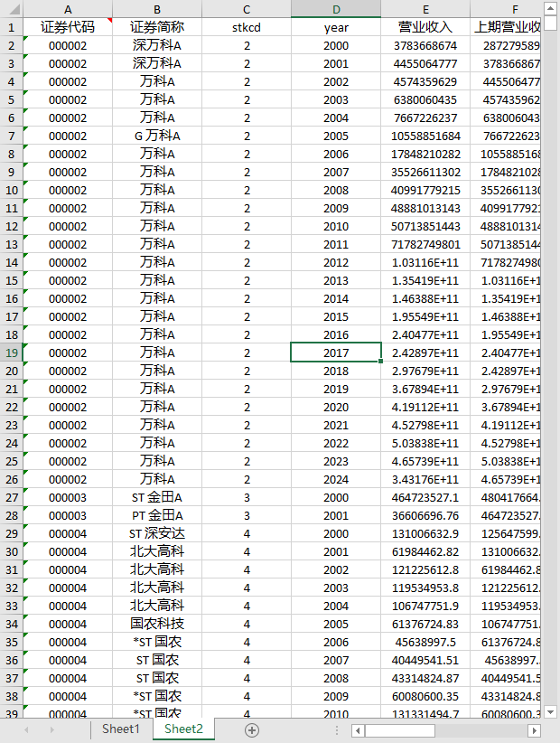
Task: Click sheet tab bar splitter dots
Action: point(337,730)
